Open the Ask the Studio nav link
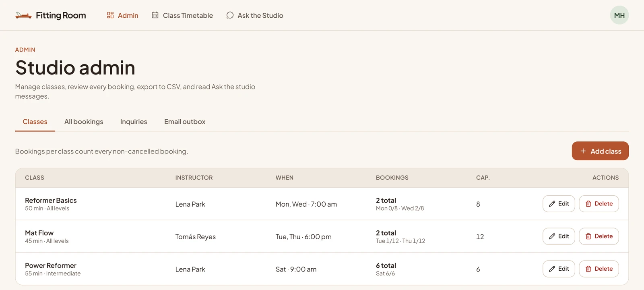644x290 pixels. click(255, 15)
